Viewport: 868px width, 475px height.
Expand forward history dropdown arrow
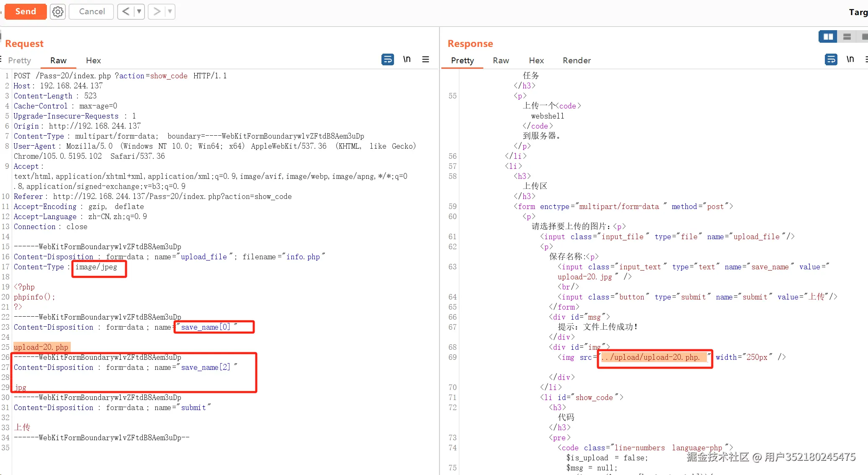point(170,12)
